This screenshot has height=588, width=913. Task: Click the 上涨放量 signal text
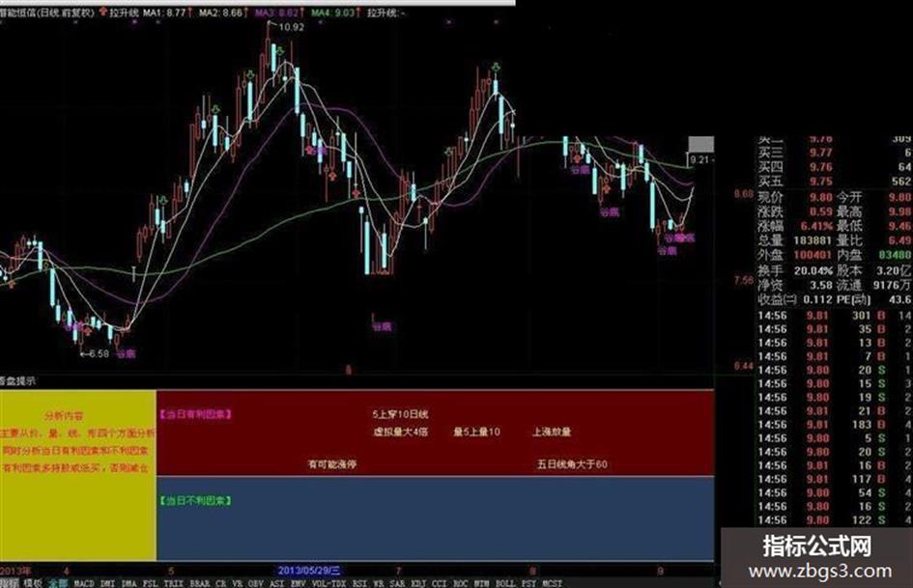[552, 432]
